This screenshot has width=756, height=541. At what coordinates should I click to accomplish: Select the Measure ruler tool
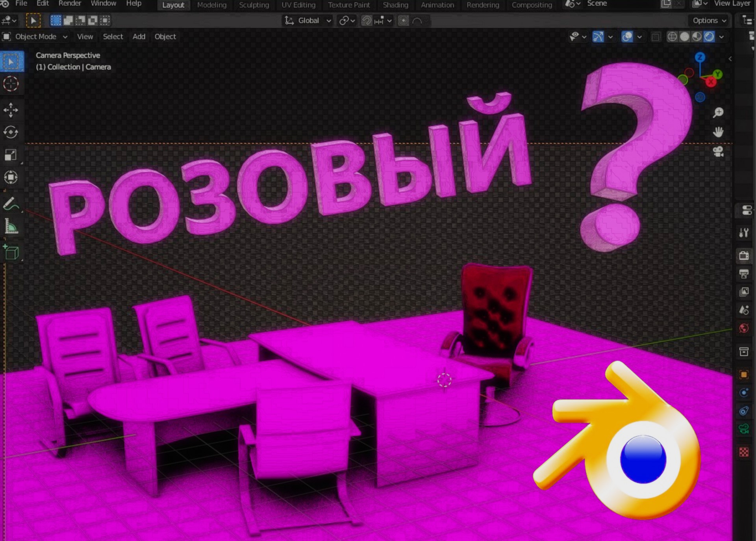(11, 227)
